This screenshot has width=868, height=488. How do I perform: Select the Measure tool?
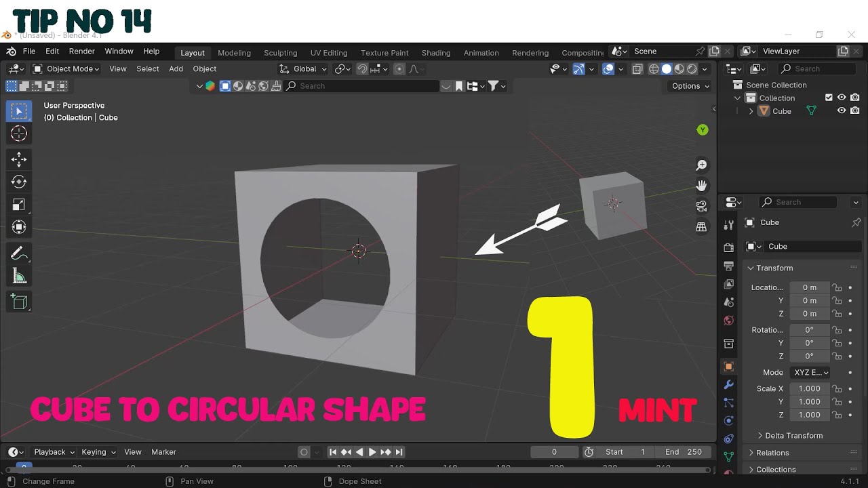click(19, 276)
